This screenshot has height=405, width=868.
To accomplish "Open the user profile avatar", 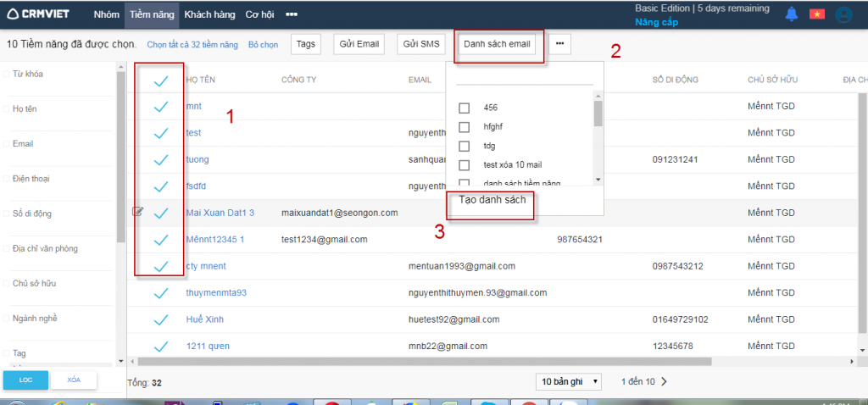I will click(x=843, y=14).
